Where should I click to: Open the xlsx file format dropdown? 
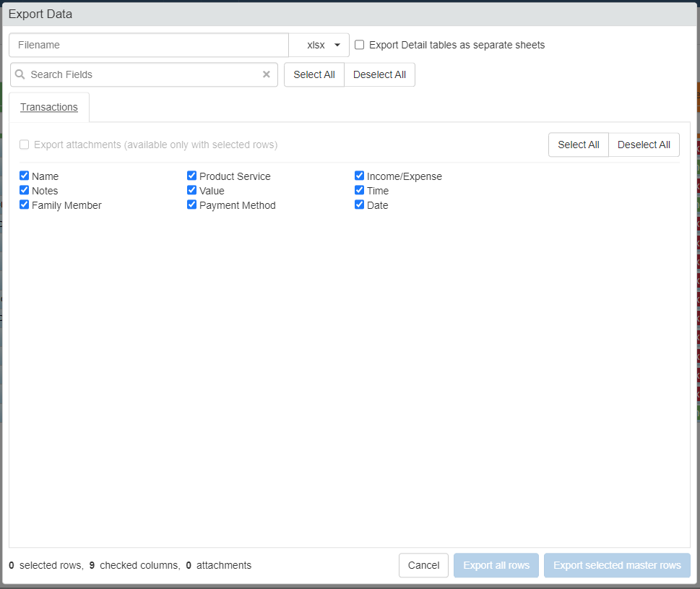pyautogui.click(x=319, y=45)
